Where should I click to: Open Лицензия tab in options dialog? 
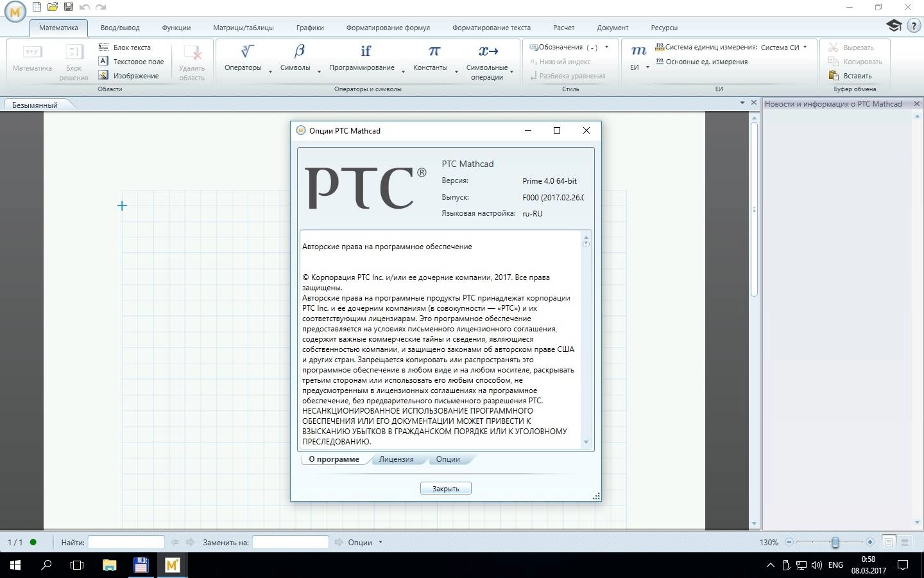coord(396,459)
